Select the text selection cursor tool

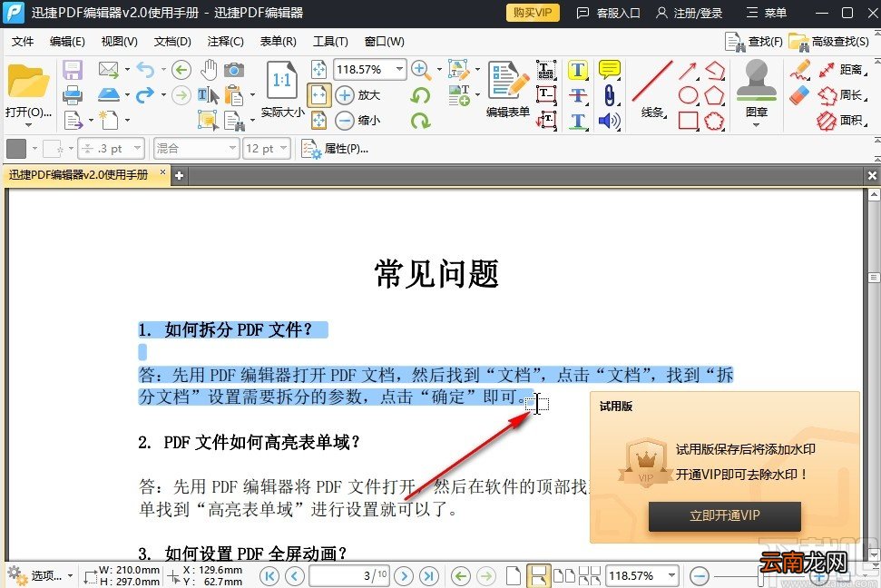pos(208,95)
